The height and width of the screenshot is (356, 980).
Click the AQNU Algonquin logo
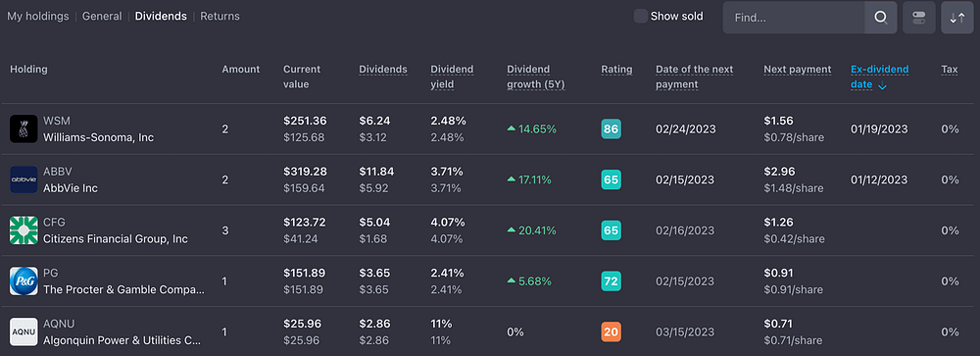point(24,332)
